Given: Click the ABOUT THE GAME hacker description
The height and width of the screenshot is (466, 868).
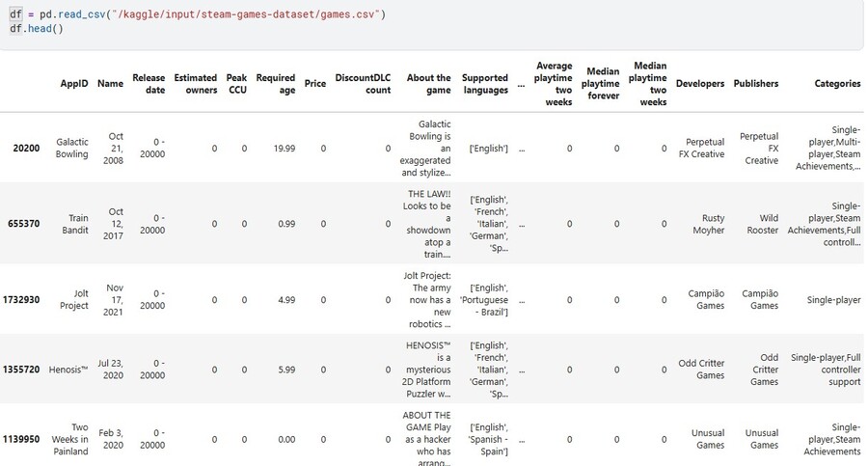Looking at the screenshot, I should [426, 439].
